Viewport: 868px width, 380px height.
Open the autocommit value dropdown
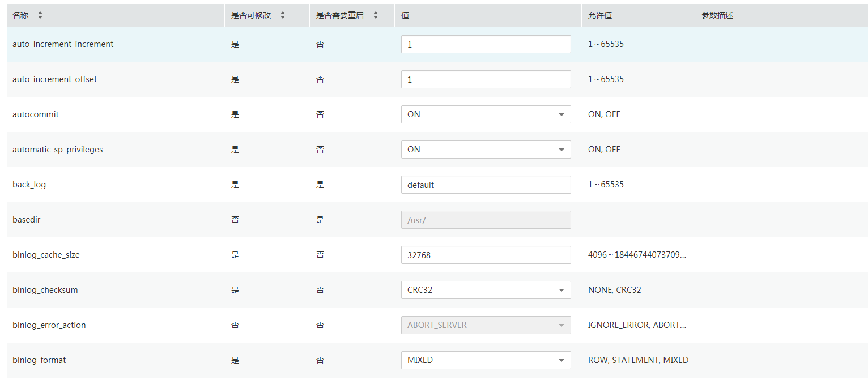click(486, 114)
